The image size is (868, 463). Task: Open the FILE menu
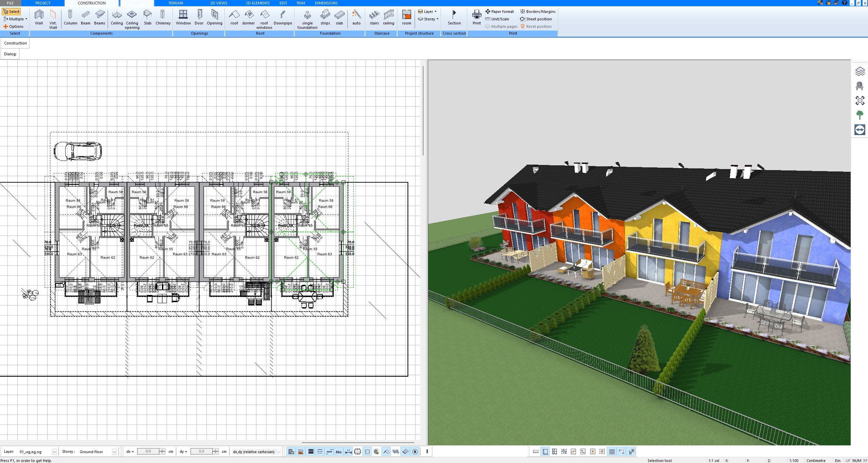point(10,3)
